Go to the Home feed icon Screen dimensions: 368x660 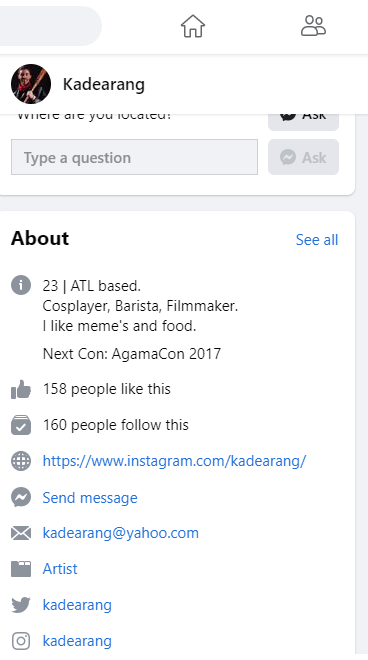tap(193, 26)
